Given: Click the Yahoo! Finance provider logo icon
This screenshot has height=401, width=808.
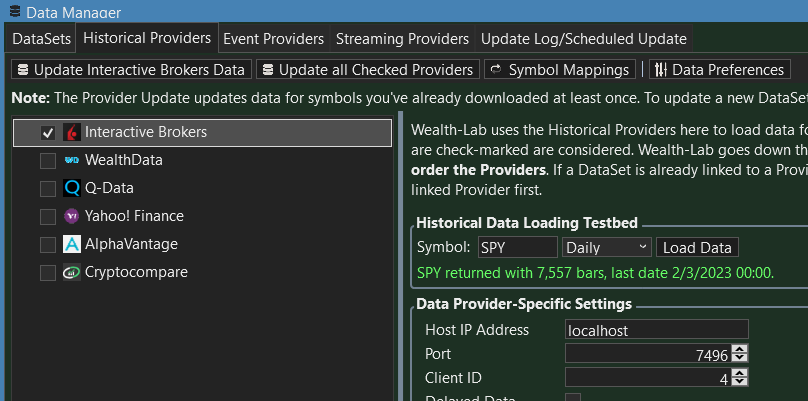Looking at the screenshot, I should tap(72, 217).
